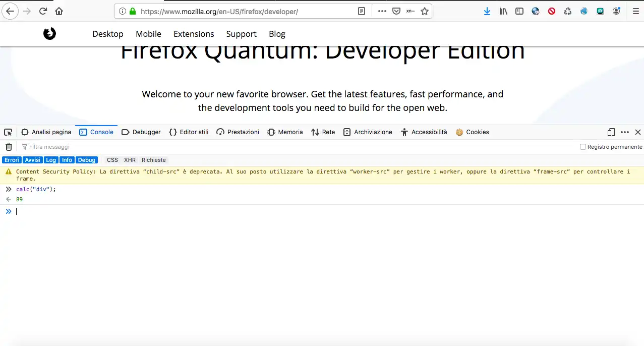Click the forward navigation arrow
The image size is (644, 346).
[27, 11]
